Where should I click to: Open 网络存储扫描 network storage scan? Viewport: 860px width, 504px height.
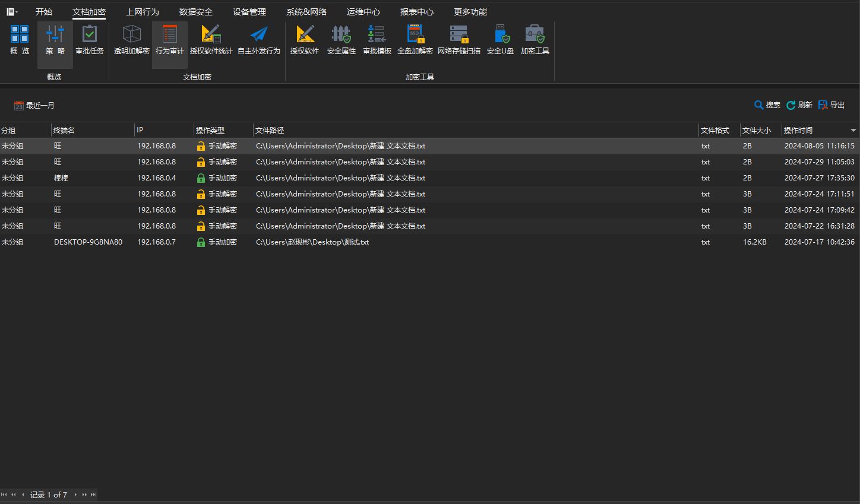[459, 40]
